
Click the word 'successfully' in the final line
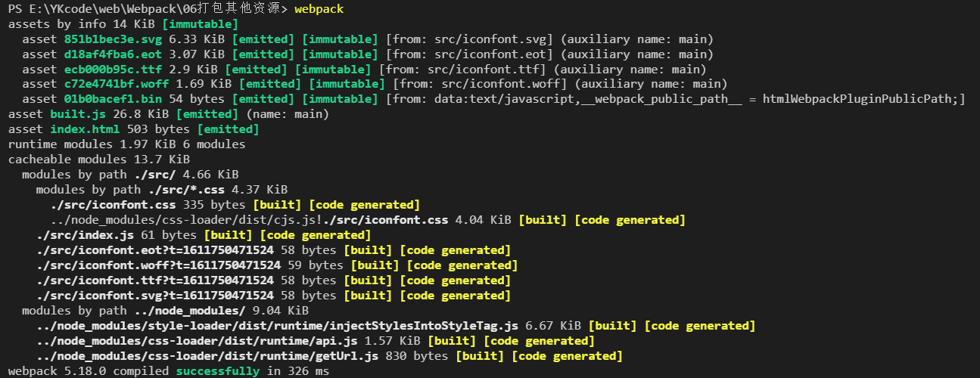click(218, 371)
